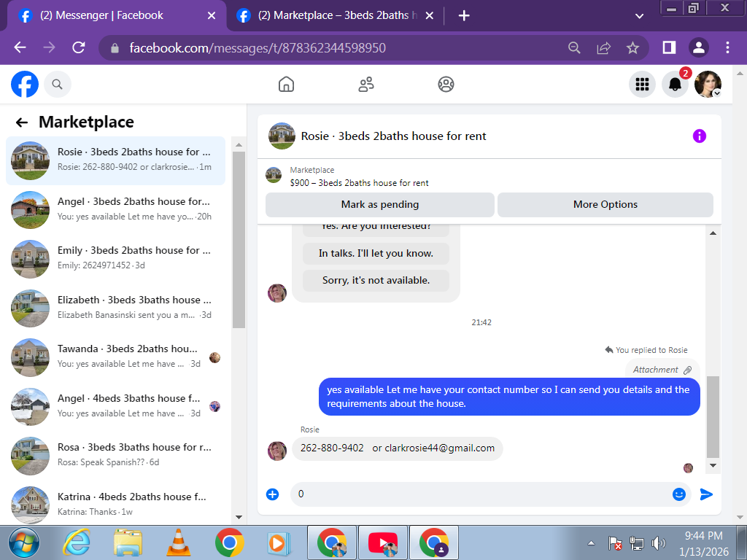Click the chat area scroll up arrow
Screen dimensions: 747x560
(x=713, y=233)
